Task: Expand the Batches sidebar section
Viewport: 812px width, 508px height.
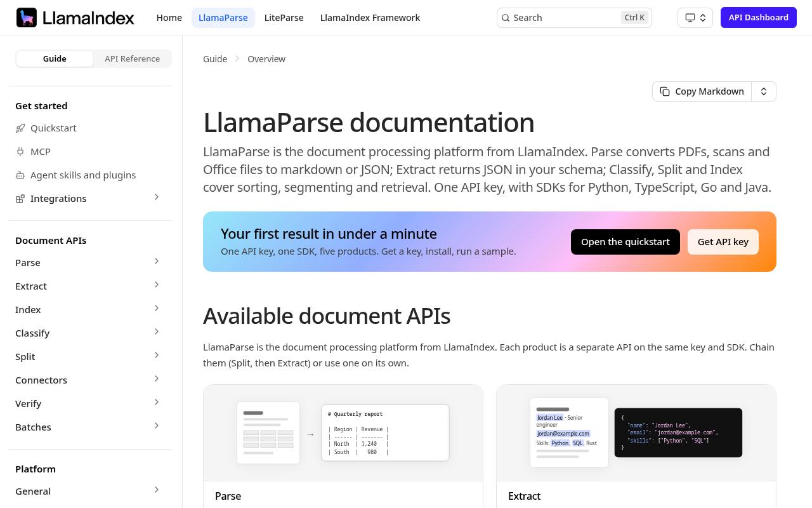Action: (157, 426)
